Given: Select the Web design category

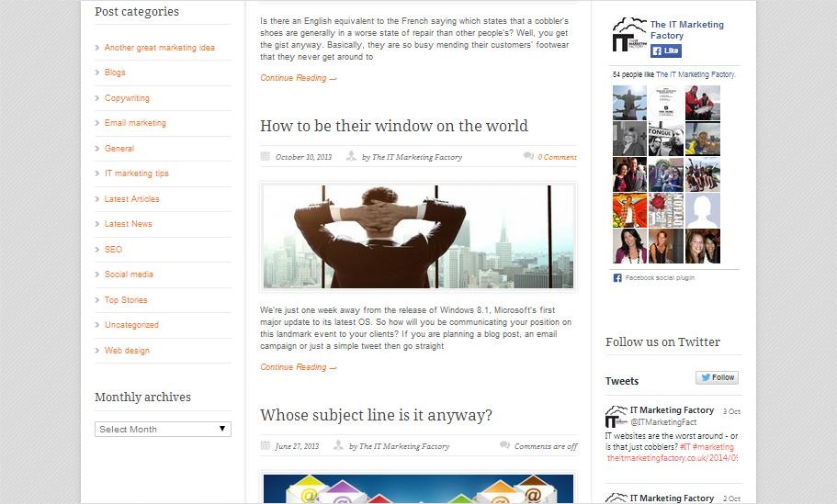Looking at the screenshot, I should click(127, 351).
